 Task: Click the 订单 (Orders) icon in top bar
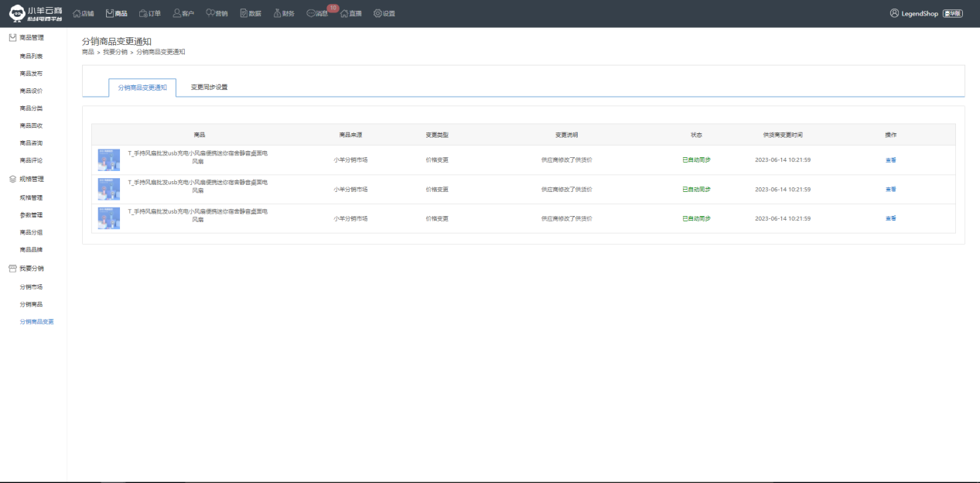point(144,13)
